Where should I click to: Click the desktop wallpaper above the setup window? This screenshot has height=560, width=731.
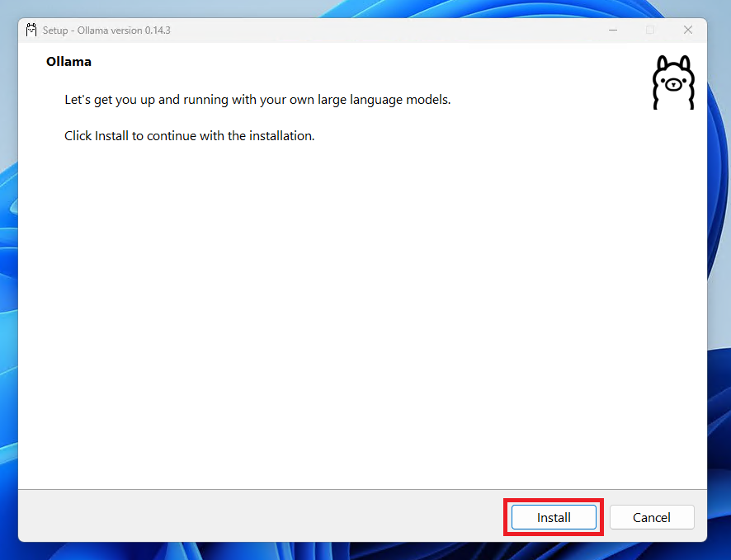click(x=363, y=7)
